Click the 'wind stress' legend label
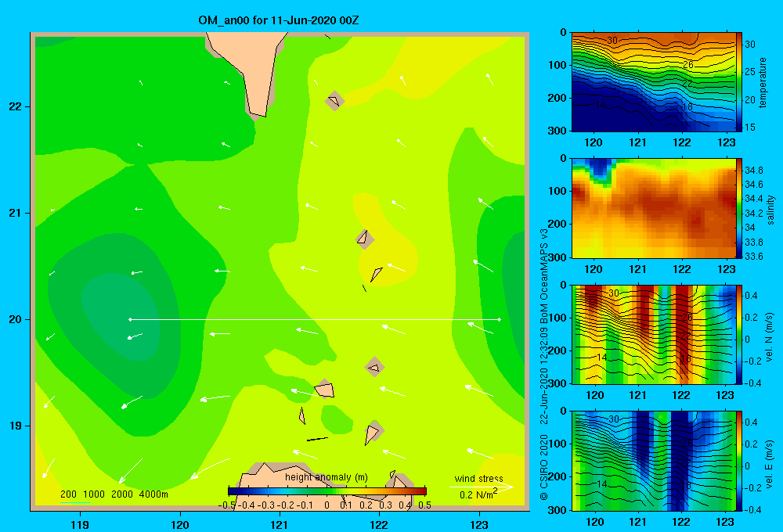 [x=478, y=479]
